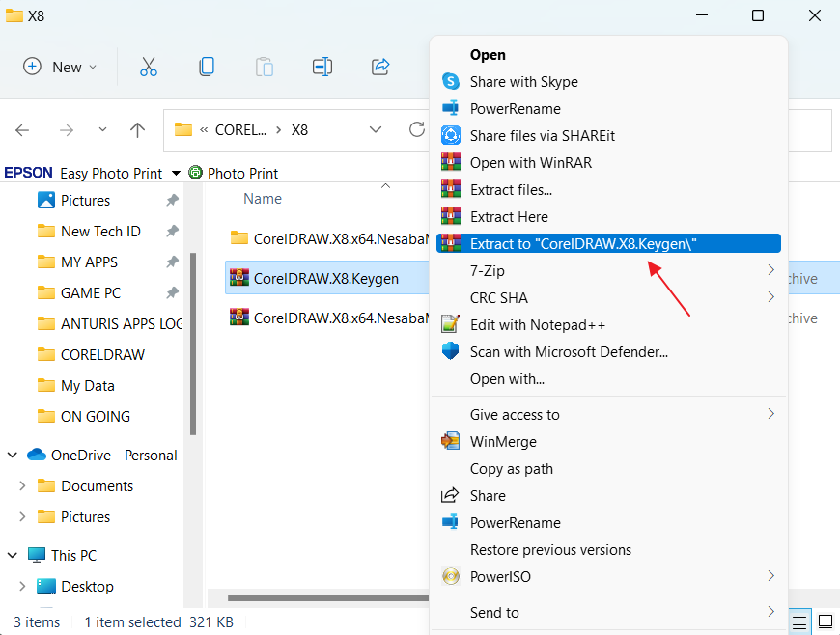Open the New item button

point(60,67)
